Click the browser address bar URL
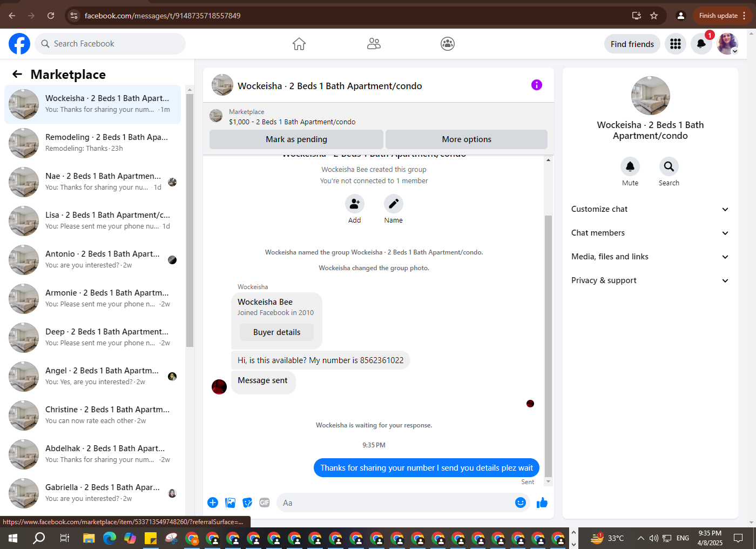Screen dimensions: 756x549 (163, 16)
